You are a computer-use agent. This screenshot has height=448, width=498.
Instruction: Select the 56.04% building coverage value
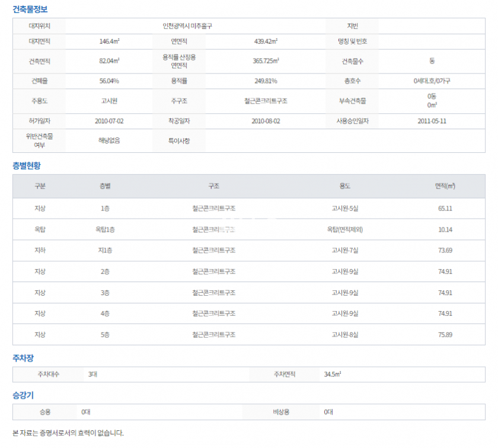pyautogui.click(x=109, y=81)
